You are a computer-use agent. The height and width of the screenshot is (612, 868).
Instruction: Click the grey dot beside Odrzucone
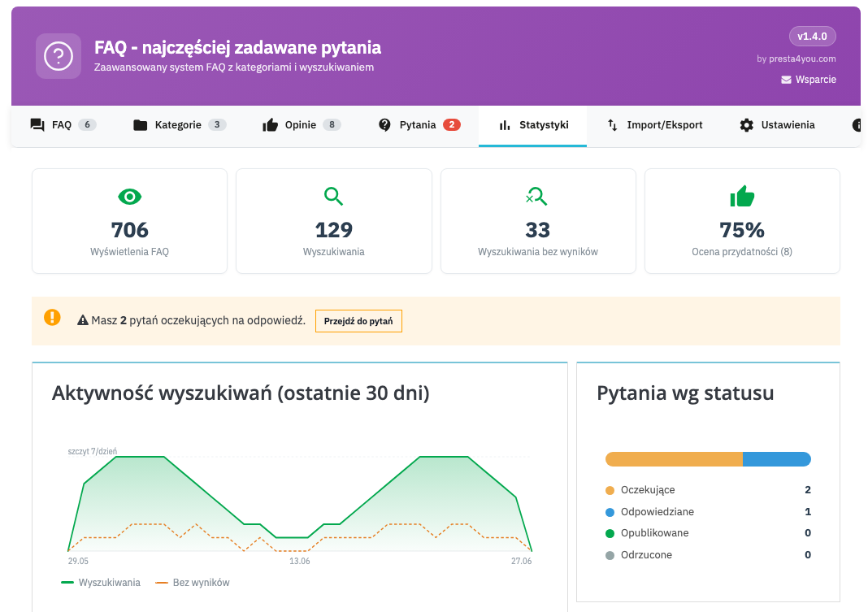(x=610, y=555)
